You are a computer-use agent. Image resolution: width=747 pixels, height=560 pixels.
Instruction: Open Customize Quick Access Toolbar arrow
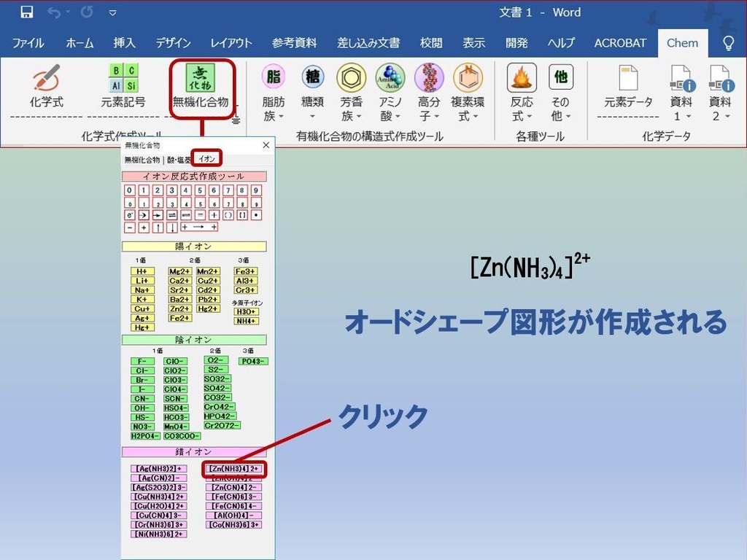(x=113, y=13)
